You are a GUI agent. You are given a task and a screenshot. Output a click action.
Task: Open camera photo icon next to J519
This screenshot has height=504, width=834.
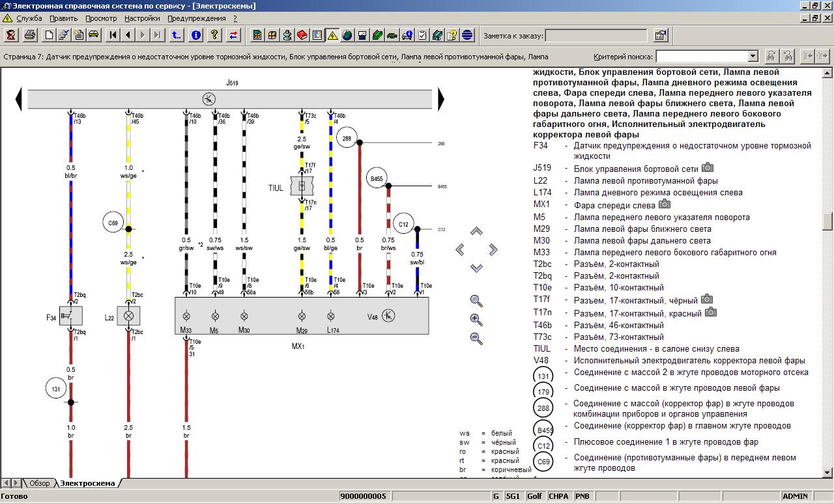[x=708, y=168]
